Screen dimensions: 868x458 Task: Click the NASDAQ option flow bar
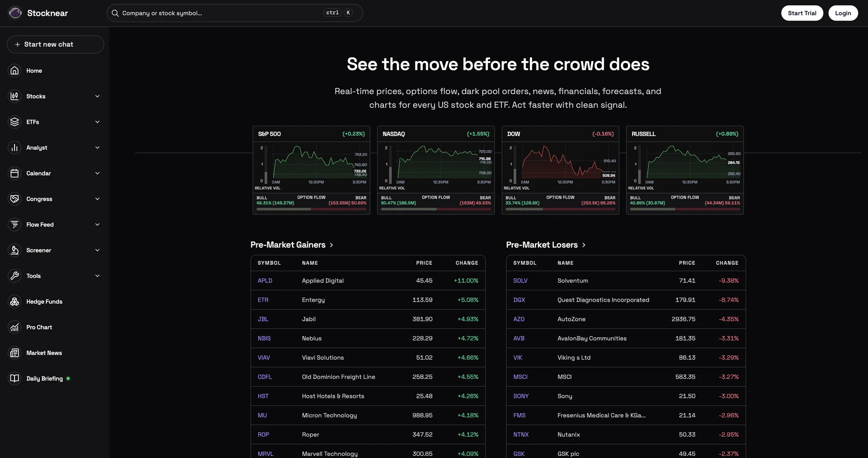click(436, 209)
